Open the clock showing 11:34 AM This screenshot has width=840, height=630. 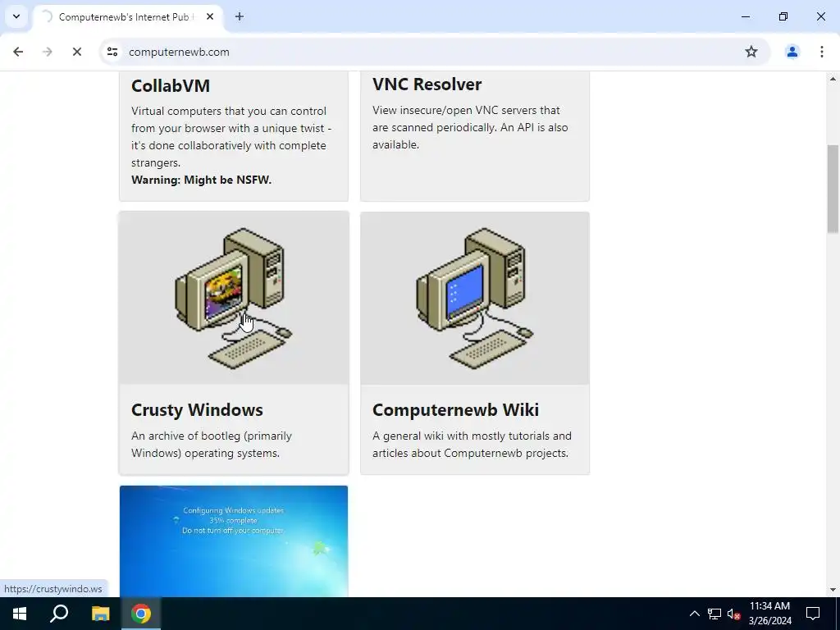click(769, 614)
